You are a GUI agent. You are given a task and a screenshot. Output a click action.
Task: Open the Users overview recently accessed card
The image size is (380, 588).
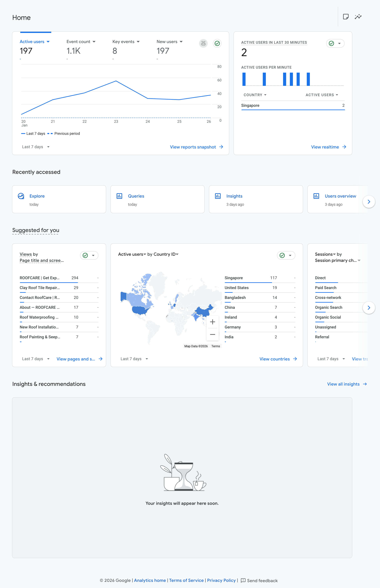[337, 199]
